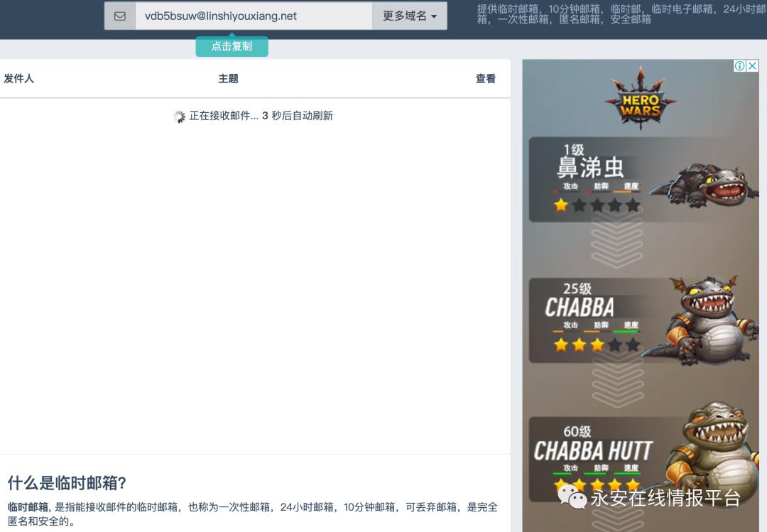The height and width of the screenshot is (532, 767).
Task: Click the filled star on the 鼻涕虫 card
Action: click(x=561, y=205)
